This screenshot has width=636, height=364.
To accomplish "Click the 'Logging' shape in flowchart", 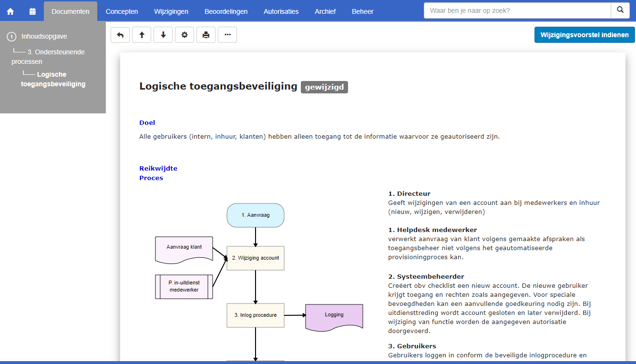I will pyautogui.click(x=334, y=315).
